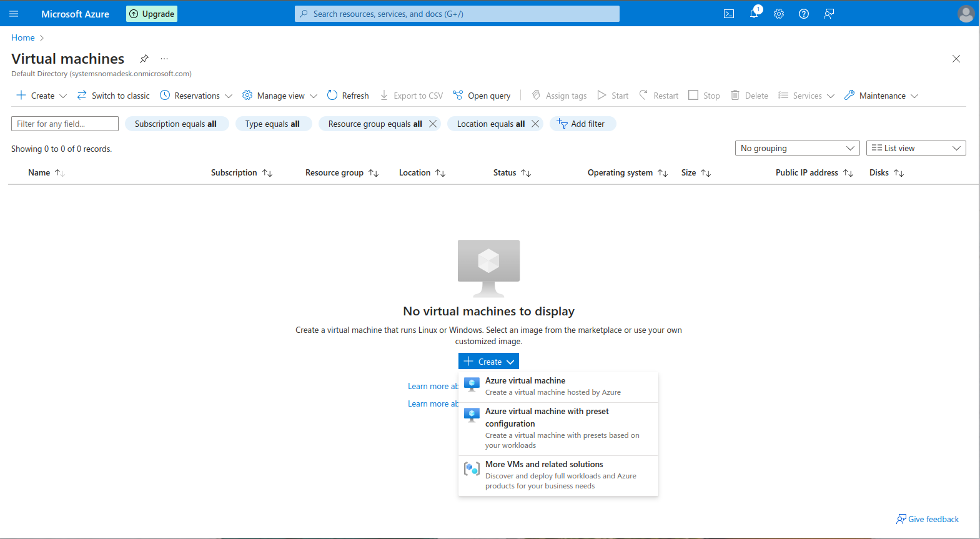
Task: Click second Learn more link
Action: click(433, 403)
